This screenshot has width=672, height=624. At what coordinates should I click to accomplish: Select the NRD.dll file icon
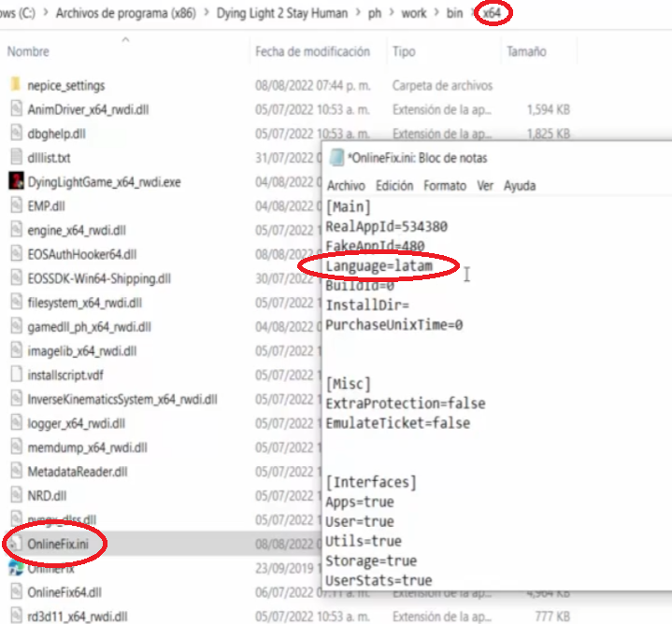pos(16,495)
